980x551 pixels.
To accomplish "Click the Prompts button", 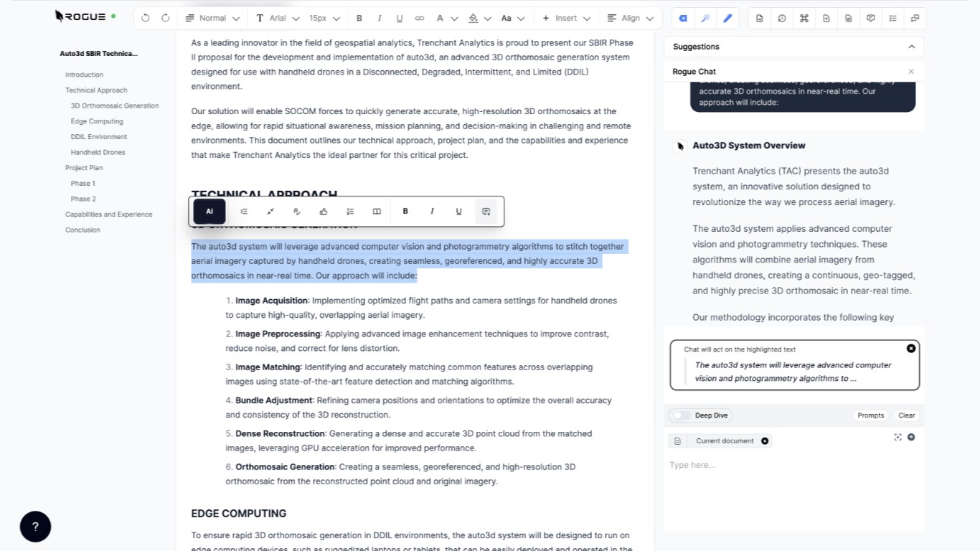I will click(x=871, y=415).
